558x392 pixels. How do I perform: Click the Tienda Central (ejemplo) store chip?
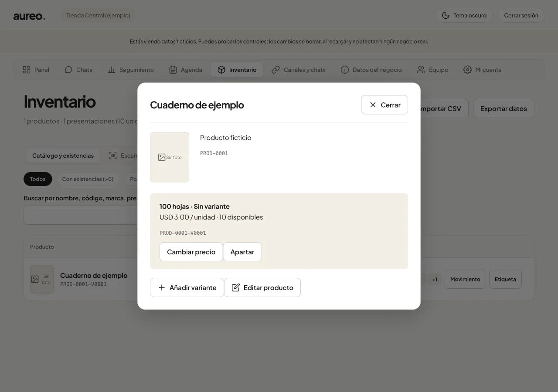(x=98, y=15)
